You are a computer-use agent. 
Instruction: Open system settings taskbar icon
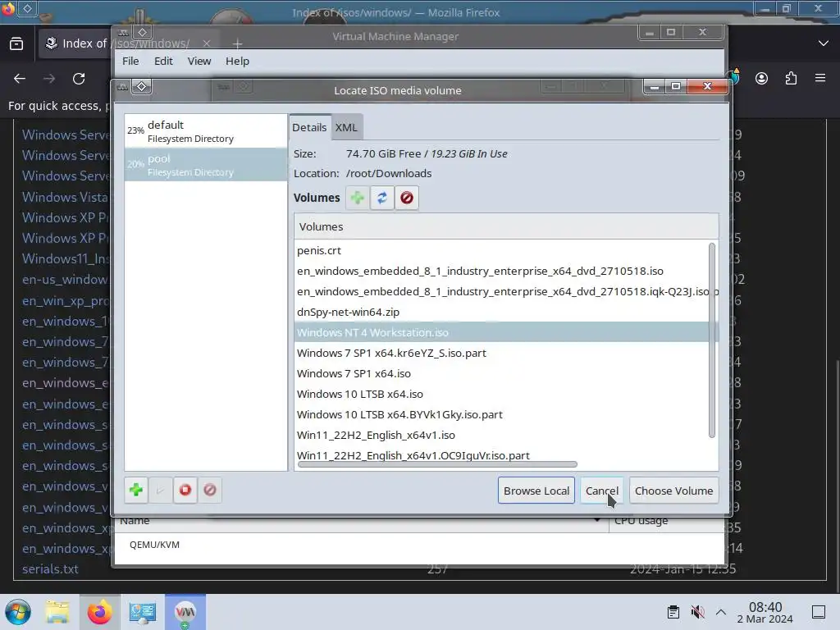pos(142,612)
